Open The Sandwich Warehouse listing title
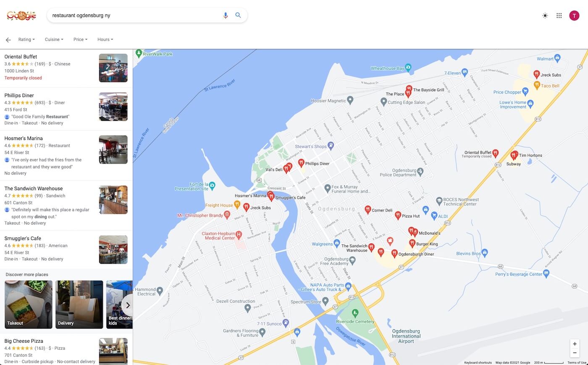The width and height of the screenshot is (588, 365). [x=34, y=188]
